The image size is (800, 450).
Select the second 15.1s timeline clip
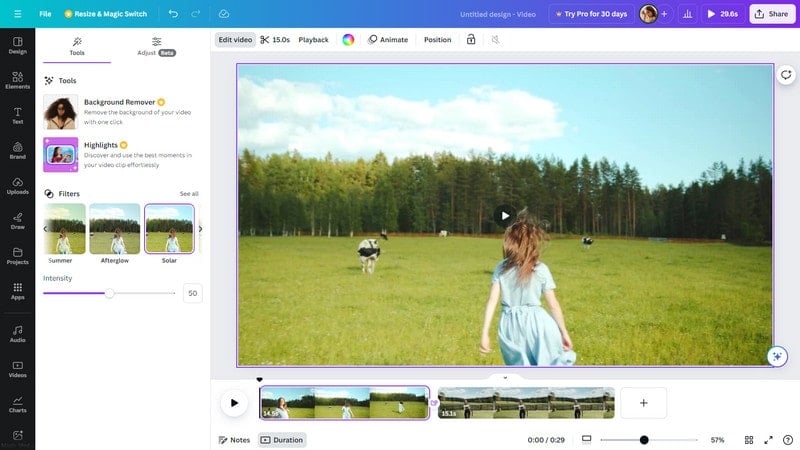[526, 403]
